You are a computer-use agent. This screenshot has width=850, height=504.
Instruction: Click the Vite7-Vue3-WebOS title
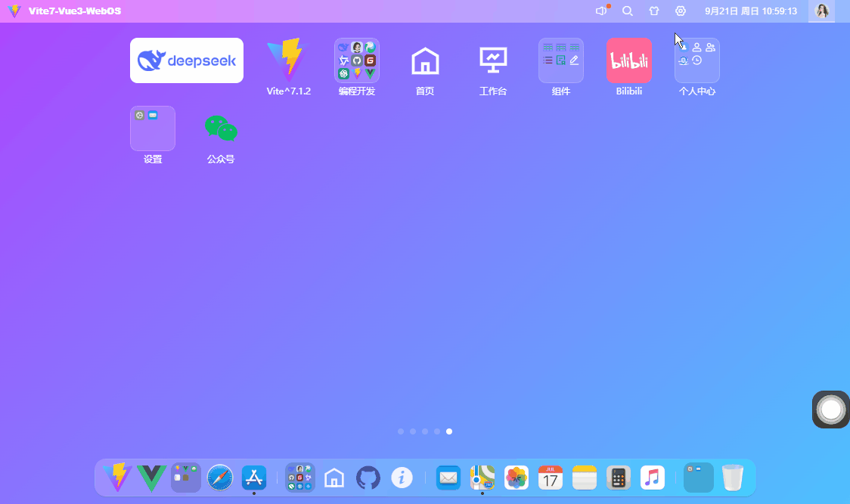pos(75,11)
